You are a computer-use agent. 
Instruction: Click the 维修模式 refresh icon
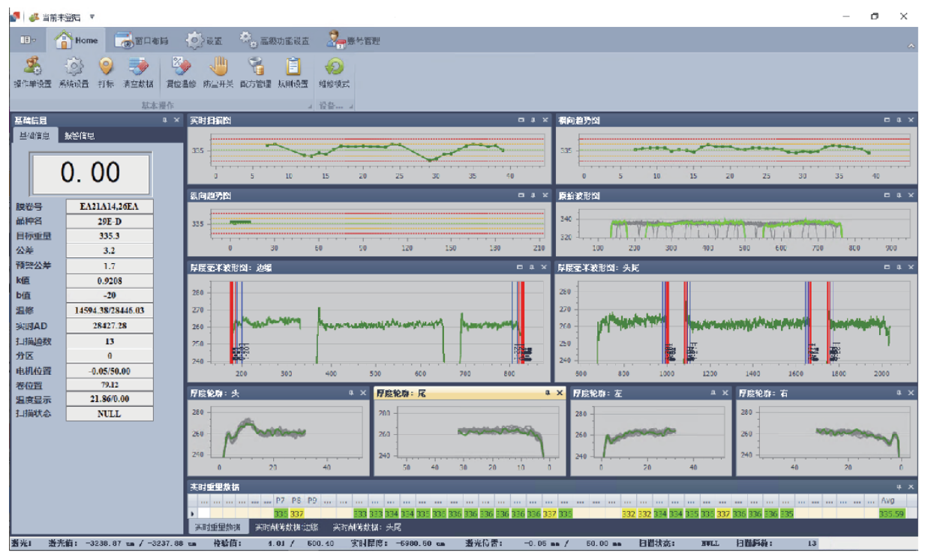334,67
